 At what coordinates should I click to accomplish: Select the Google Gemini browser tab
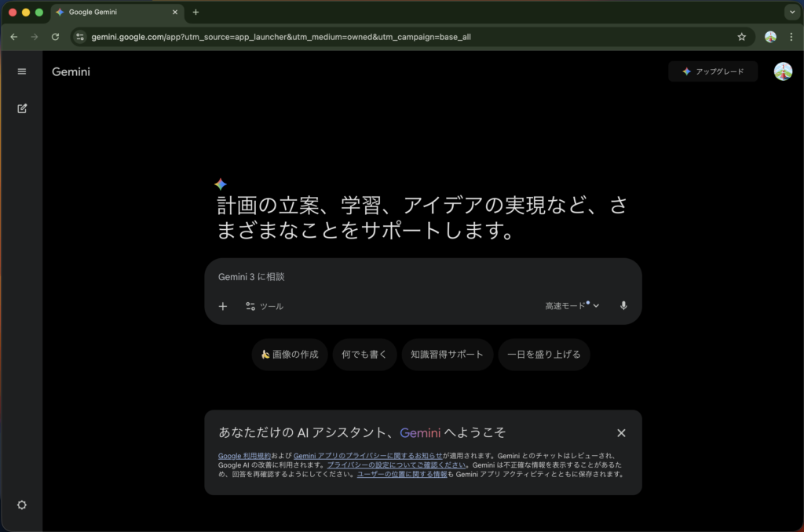[115, 12]
